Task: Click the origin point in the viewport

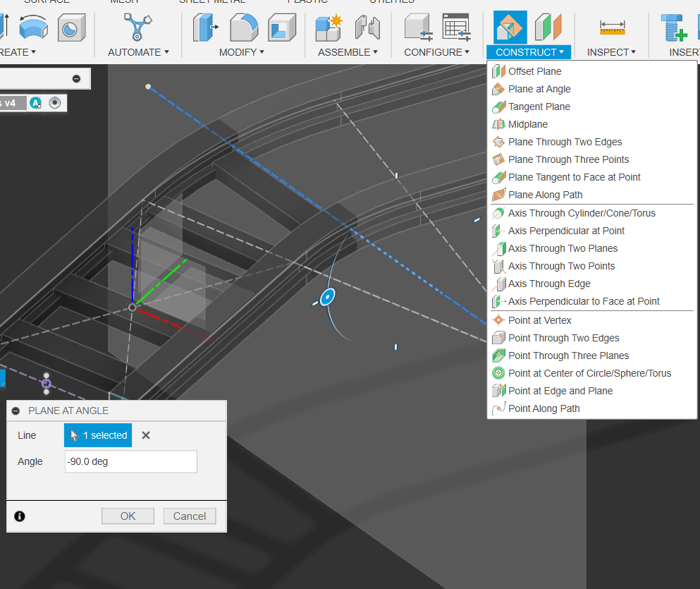Action: pos(132,308)
